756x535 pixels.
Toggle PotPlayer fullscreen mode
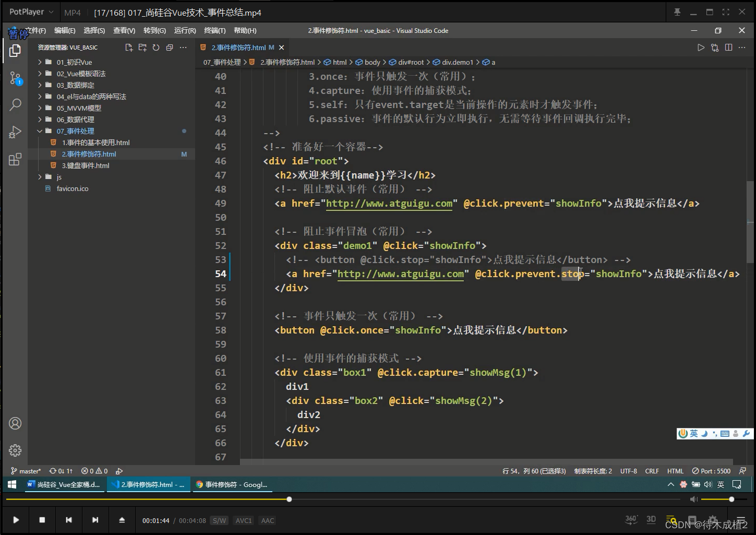pos(726,12)
